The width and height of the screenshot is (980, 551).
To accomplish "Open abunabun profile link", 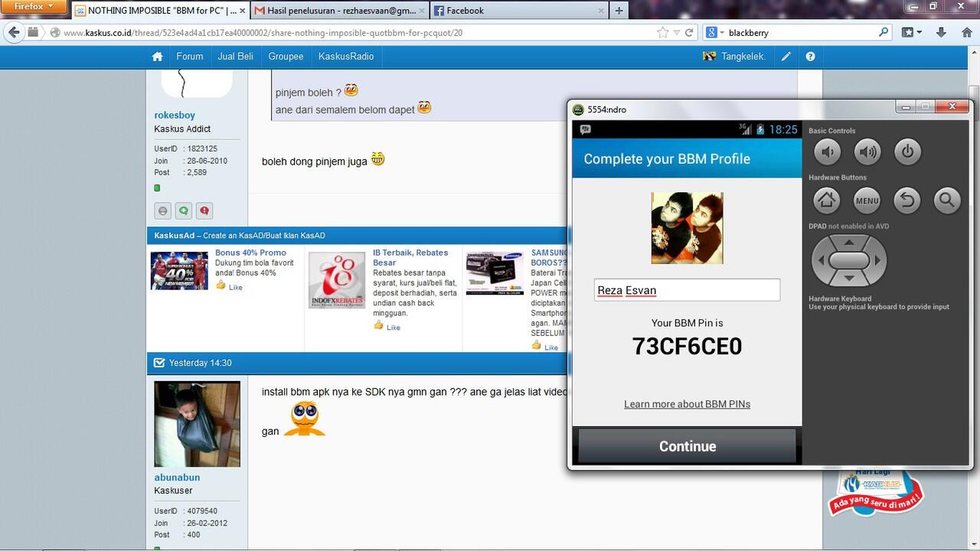I will (x=177, y=478).
